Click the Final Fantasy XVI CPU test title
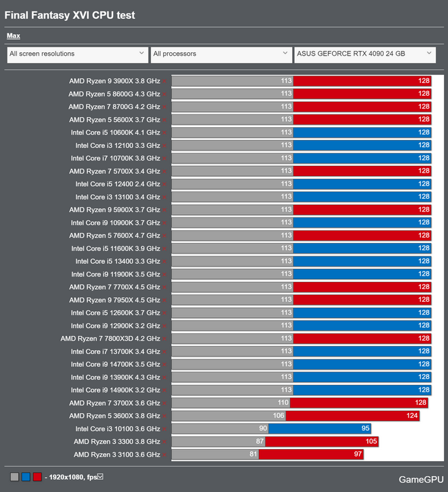Image resolution: width=448 pixels, height=492 pixels. tap(70, 15)
